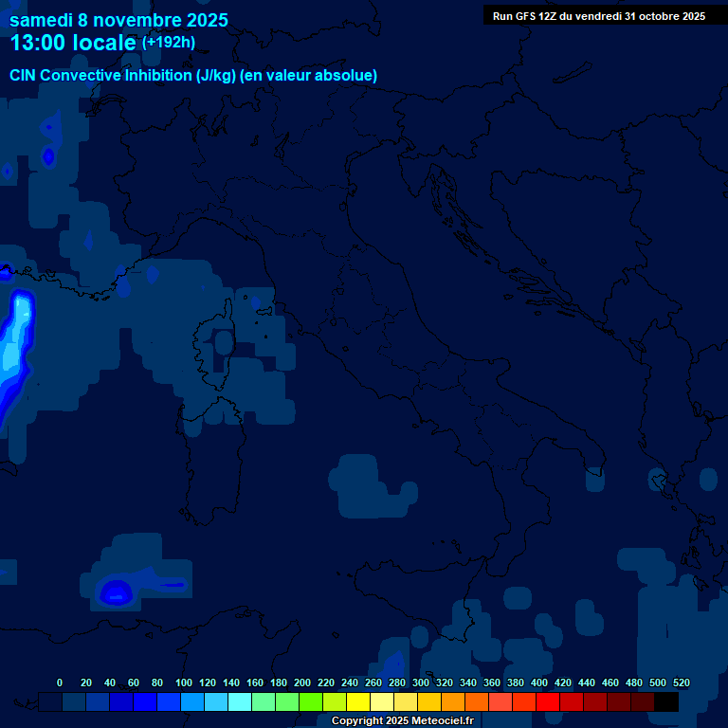
Task: Pick the pale yellow swatch between 260 and 280
Action: click(x=382, y=701)
